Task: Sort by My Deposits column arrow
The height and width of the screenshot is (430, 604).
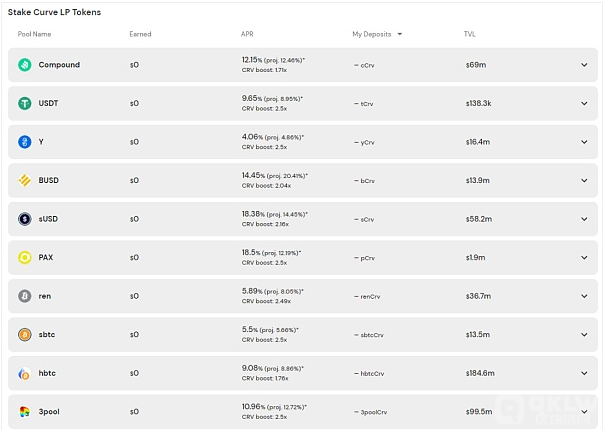Action: [x=399, y=34]
